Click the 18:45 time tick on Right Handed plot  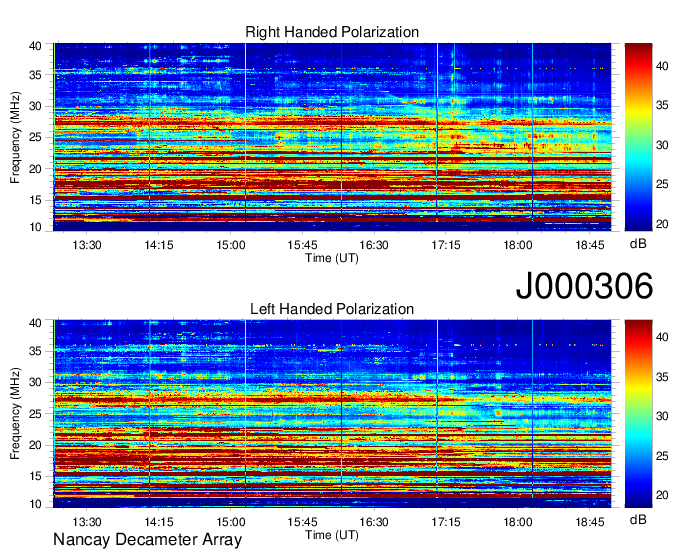pos(589,245)
